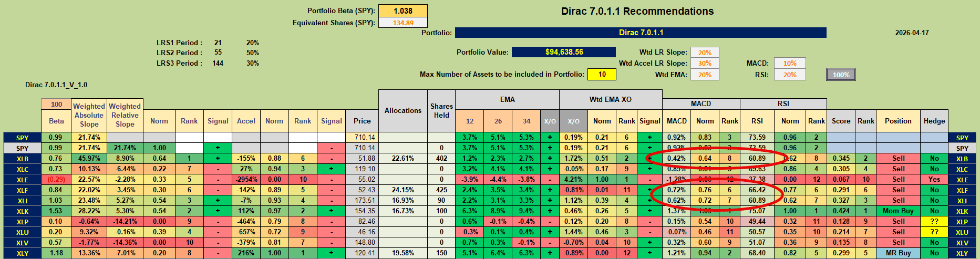Screen dimensions: 980x259
Task: Click the EMA 12 column header
Action: [470, 121]
